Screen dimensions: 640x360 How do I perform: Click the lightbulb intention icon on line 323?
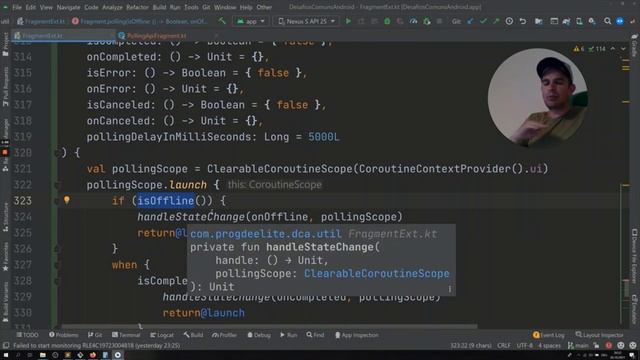[67, 200]
